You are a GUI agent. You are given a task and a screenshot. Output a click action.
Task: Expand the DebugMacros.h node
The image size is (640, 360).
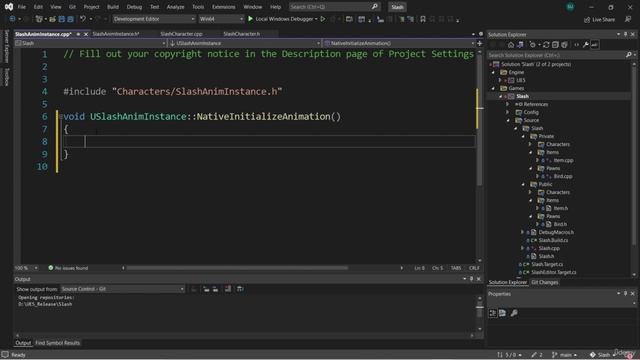click(522, 232)
